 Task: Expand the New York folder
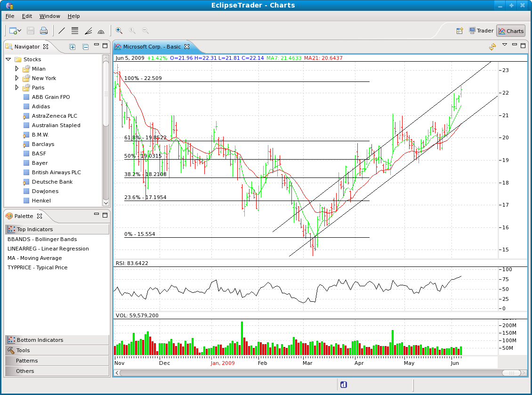point(17,78)
